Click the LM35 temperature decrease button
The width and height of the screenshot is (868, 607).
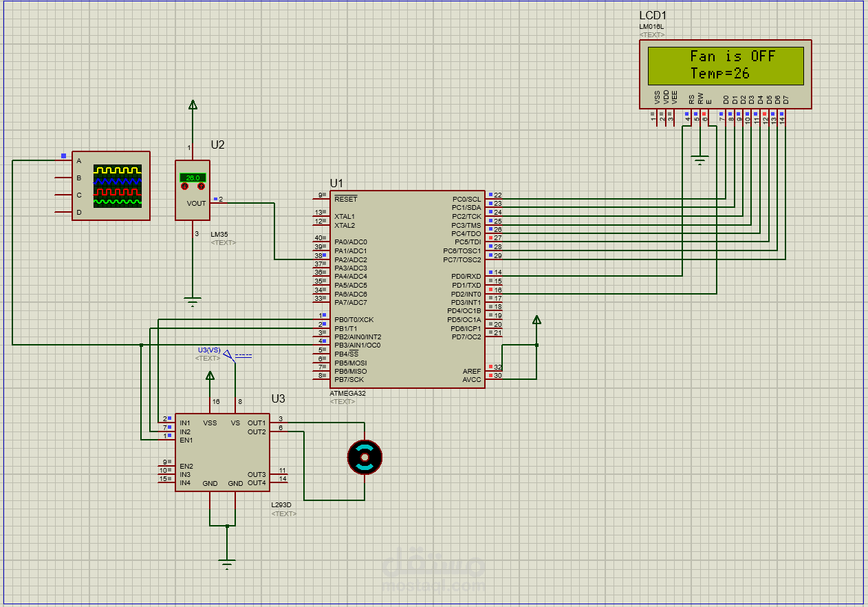184,187
